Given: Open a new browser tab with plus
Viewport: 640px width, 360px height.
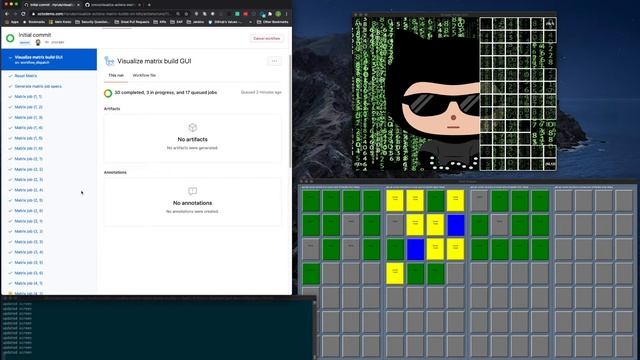Looking at the screenshot, I should click(x=149, y=5).
